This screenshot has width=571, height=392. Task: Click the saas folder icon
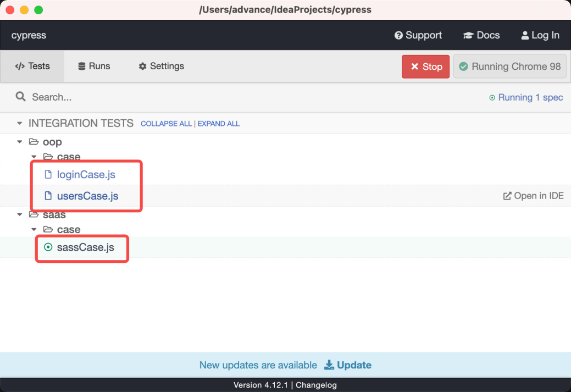coord(34,214)
